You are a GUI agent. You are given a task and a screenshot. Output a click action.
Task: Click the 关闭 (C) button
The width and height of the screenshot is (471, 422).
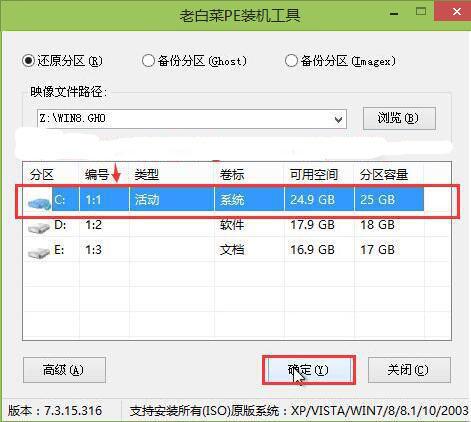coord(409,370)
